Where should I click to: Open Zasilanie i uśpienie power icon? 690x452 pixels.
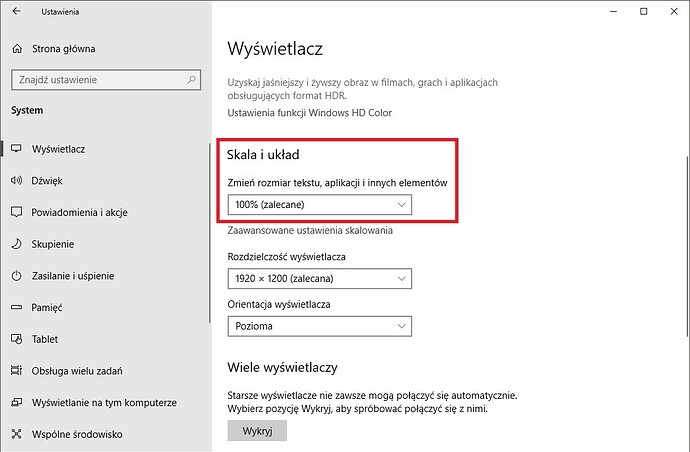coord(16,276)
